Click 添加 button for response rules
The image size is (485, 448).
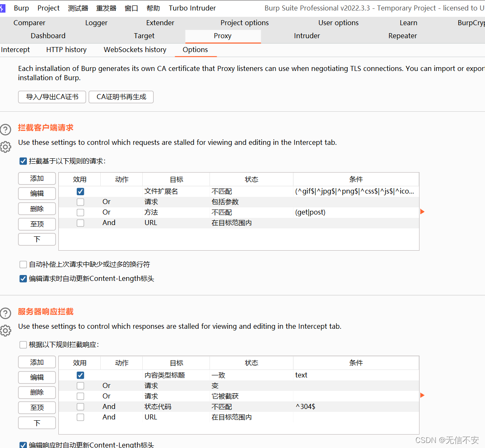37,362
